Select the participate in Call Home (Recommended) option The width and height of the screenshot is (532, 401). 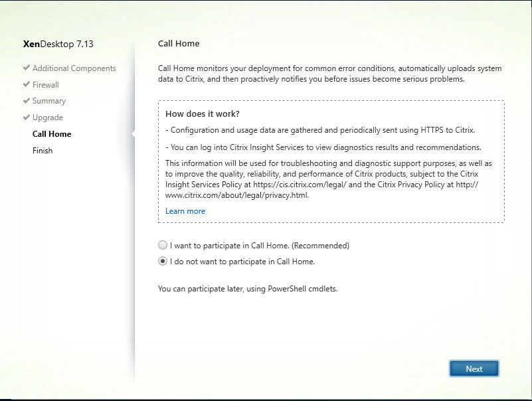pos(163,246)
